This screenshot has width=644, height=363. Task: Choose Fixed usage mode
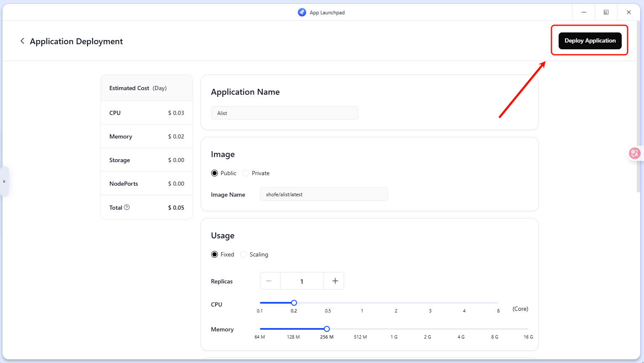(215, 254)
